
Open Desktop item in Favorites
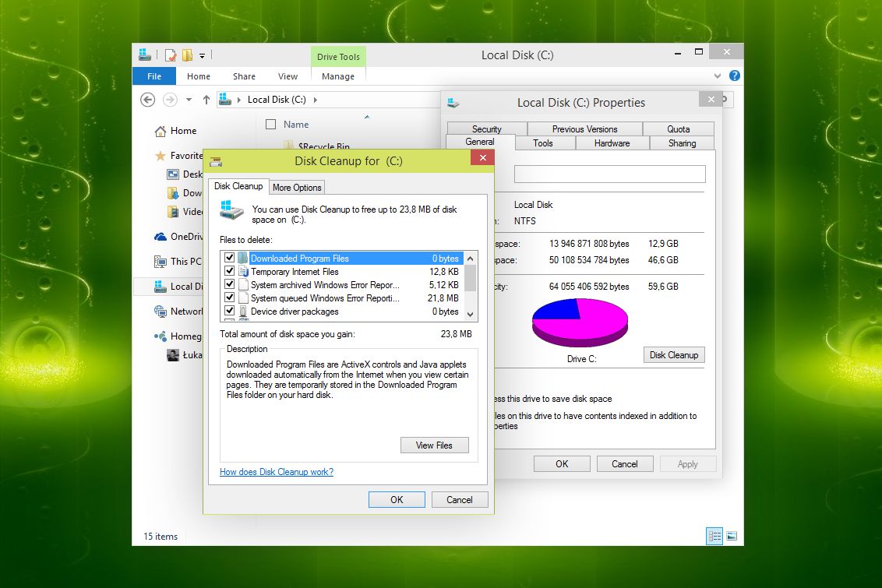point(185,174)
